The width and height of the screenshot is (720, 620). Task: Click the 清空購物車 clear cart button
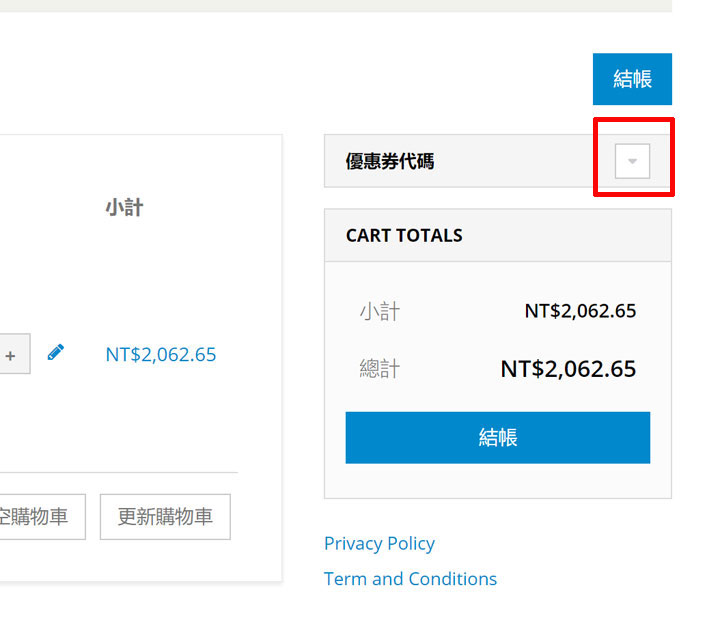click(38, 517)
